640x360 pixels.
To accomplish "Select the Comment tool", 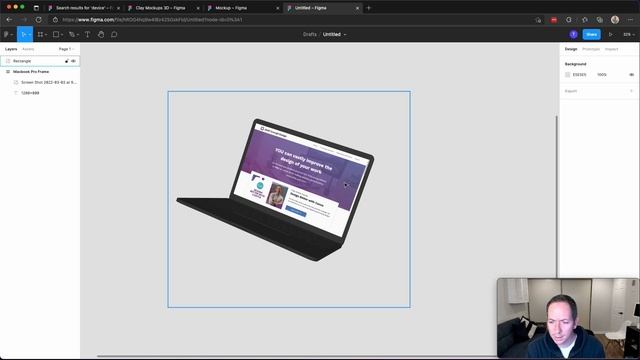I will pyautogui.click(x=114, y=35).
